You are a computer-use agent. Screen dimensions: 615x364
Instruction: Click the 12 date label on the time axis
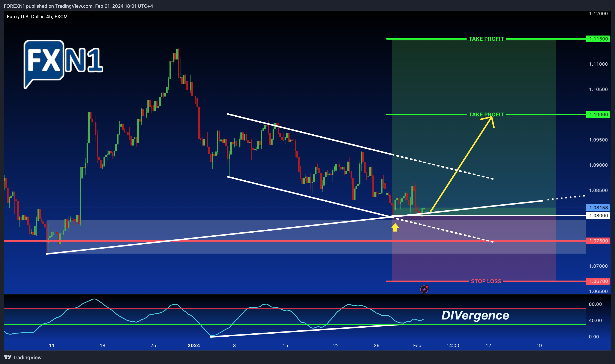coord(488,345)
